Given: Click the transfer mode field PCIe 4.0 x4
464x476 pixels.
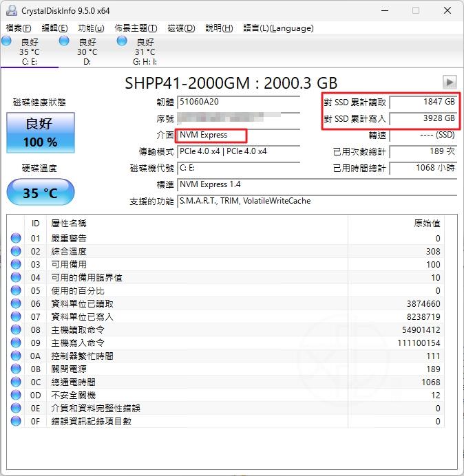Looking at the screenshot, I should point(238,151).
